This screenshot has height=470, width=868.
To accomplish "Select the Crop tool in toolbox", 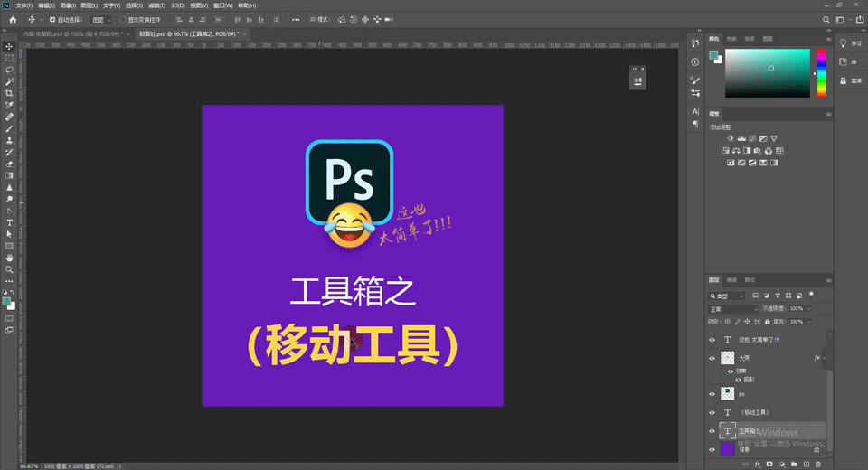I will [x=10, y=93].
